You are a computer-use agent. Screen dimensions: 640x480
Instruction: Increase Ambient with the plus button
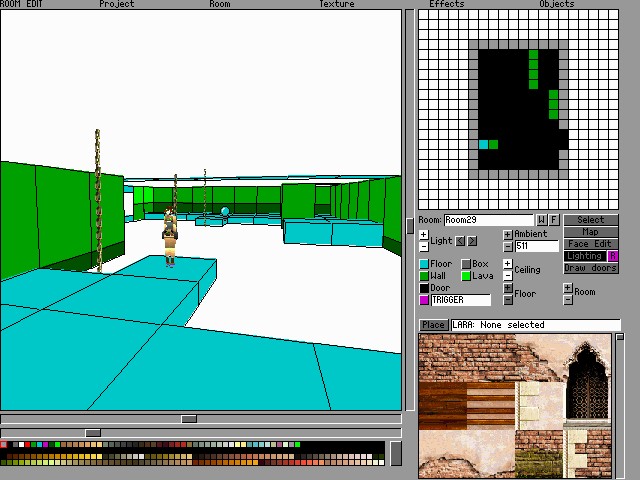[x=507, y=235]
